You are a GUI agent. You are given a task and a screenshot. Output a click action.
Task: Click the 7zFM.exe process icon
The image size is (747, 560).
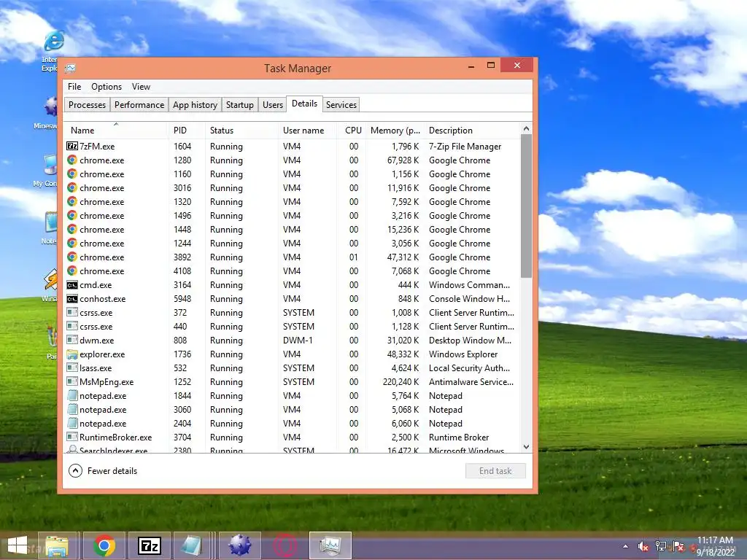[72, 146]
